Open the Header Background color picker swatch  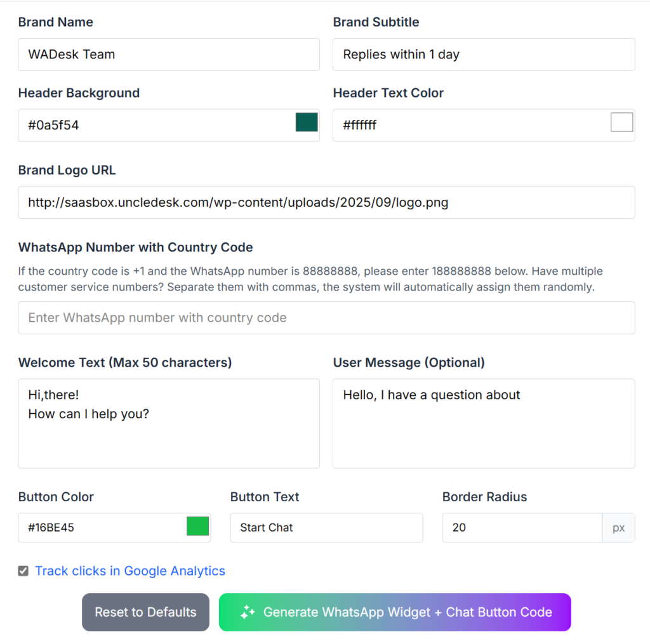[x=307, y=122]
